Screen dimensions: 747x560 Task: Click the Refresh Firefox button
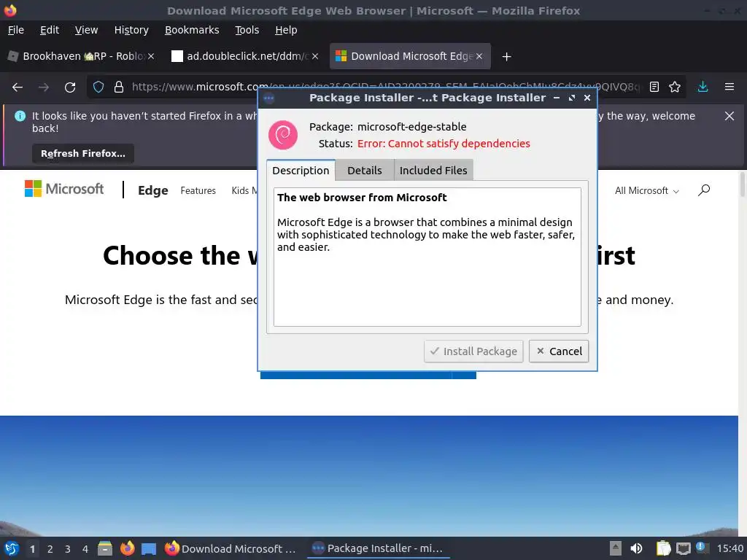click(83, 153)
